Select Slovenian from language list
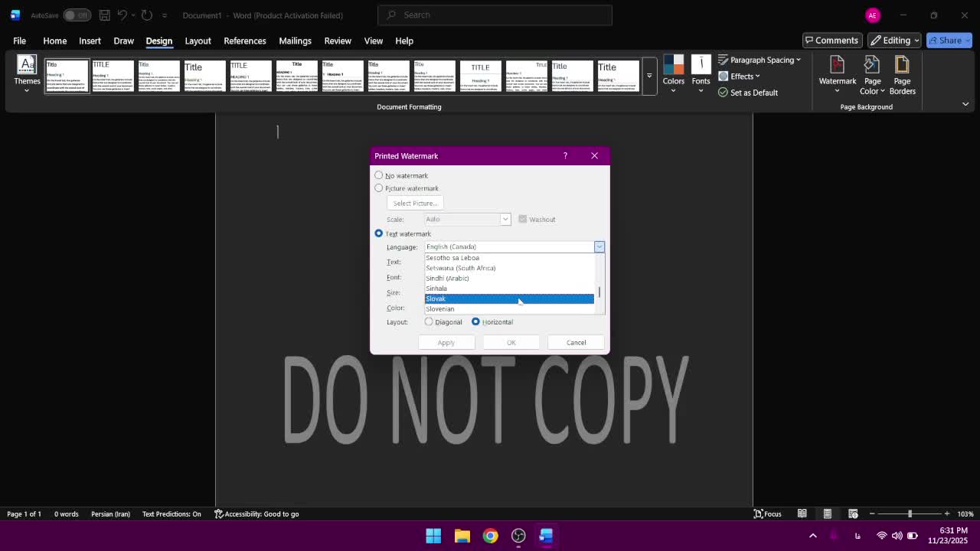Image resolution: width=980 pixels, height=551 pixels. pyautogui.click(x=440, y=309)
